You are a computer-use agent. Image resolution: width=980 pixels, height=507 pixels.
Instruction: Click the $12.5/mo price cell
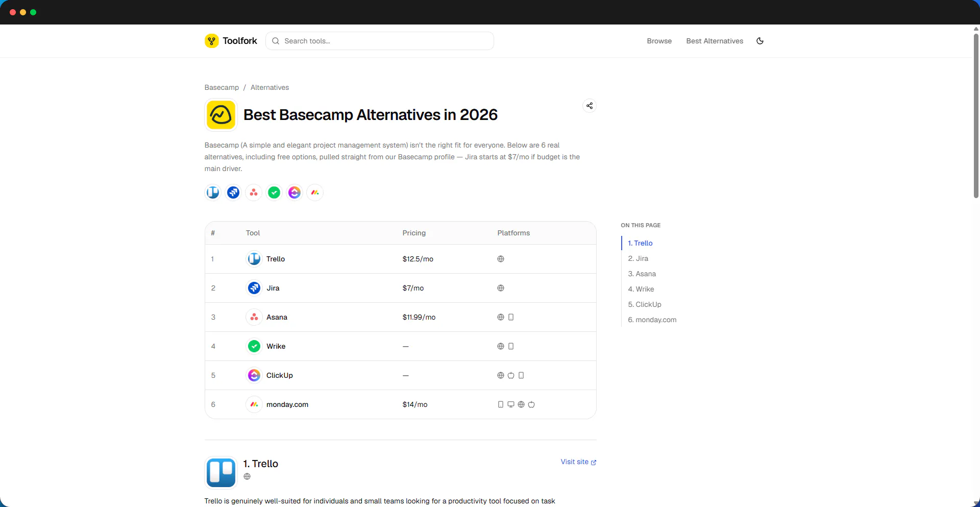tap(418, 259)
